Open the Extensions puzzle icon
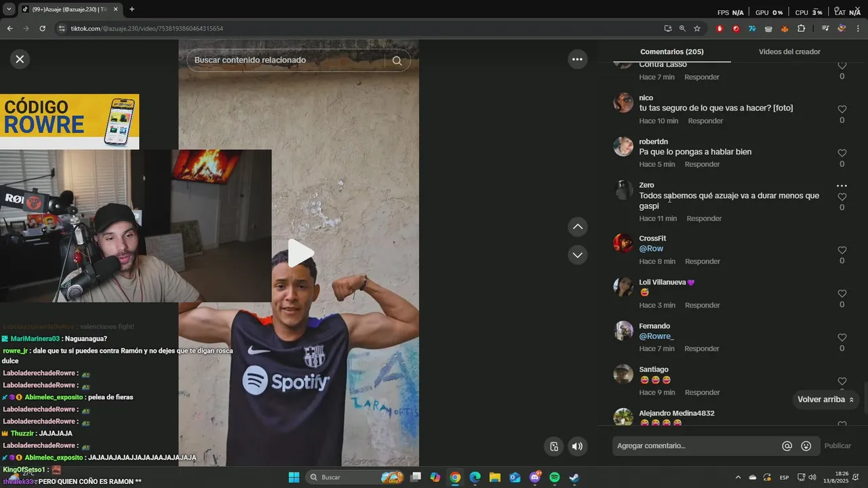The image size is (868, 488). click(801, 28)
